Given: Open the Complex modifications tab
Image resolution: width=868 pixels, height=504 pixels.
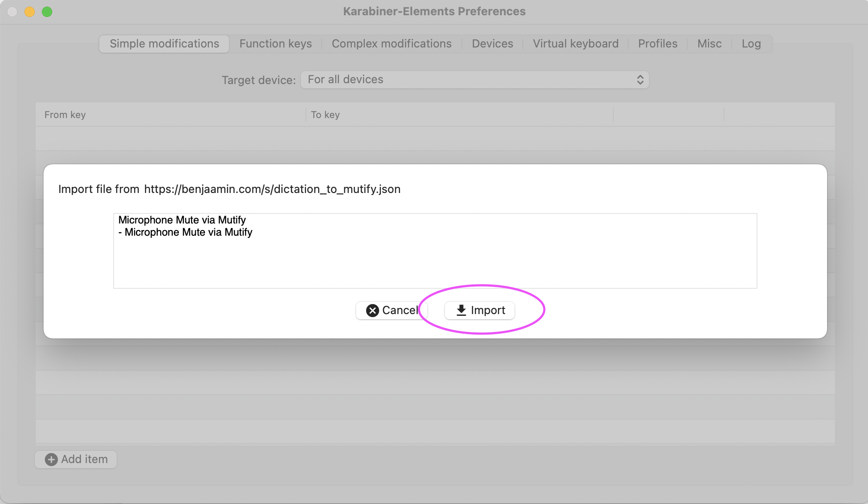Looking at the screenshot, I should point(391,44).
